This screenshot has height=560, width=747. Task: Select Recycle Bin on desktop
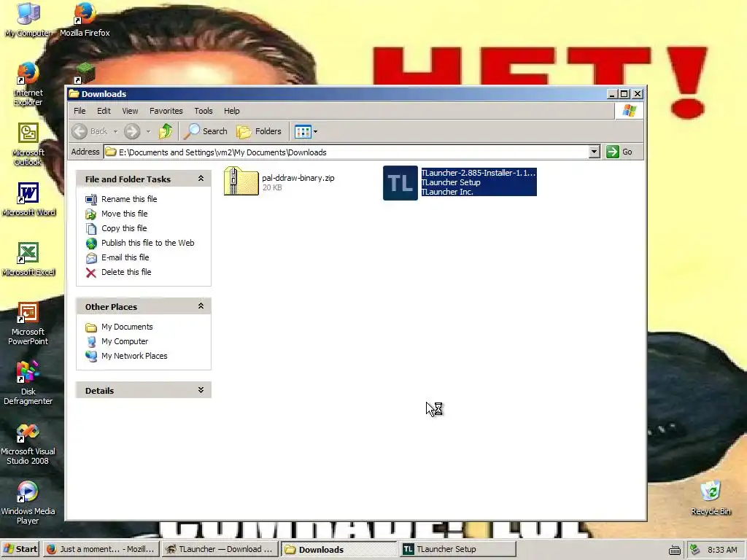(x=711, y=497)
